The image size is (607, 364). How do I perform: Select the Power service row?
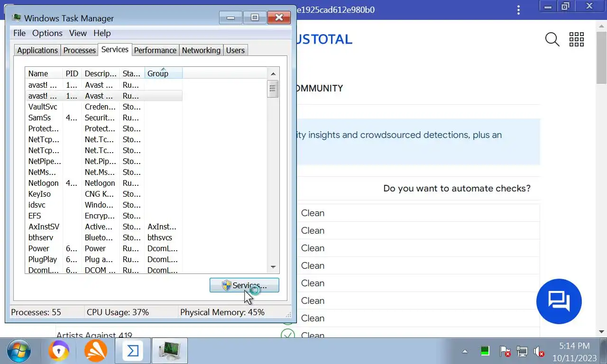pyautogui.click(x=104, y=248)
